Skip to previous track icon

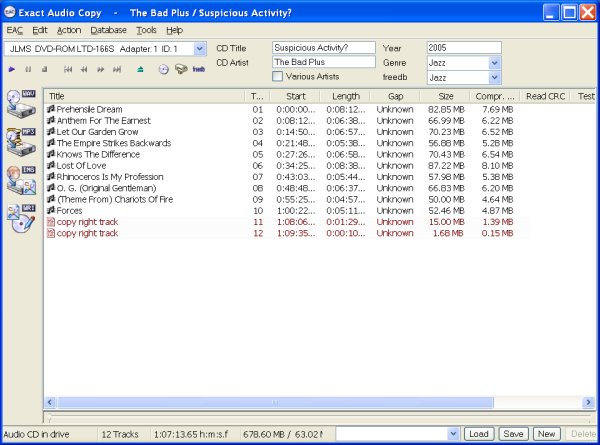(68, 69)
